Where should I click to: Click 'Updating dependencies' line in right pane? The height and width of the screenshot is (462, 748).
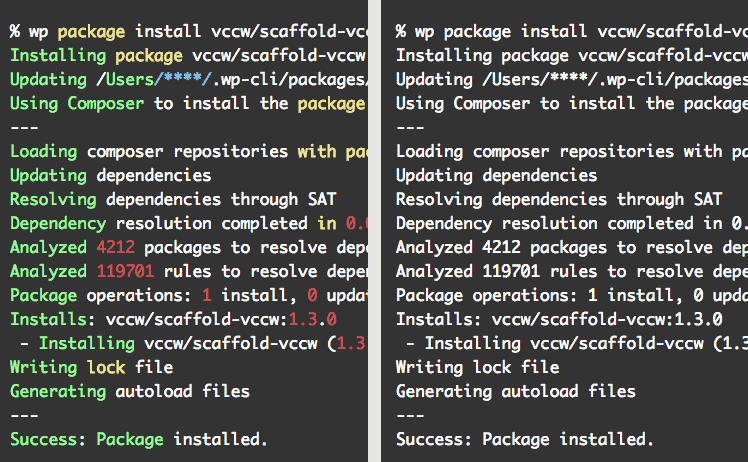tap(497, 175)
